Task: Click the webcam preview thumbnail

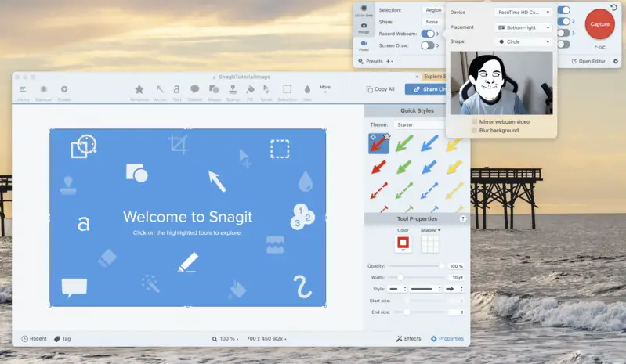Action: pos(501,83)
